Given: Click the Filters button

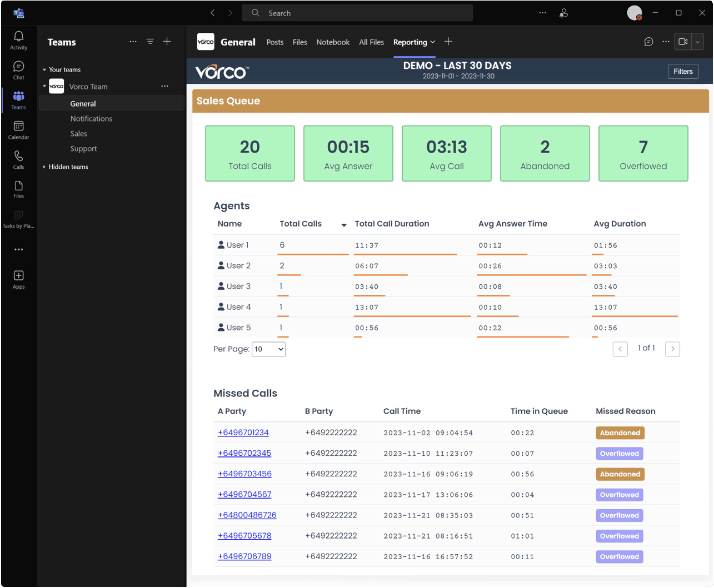Looking at the screenshot, I should (x=683, y=71).
